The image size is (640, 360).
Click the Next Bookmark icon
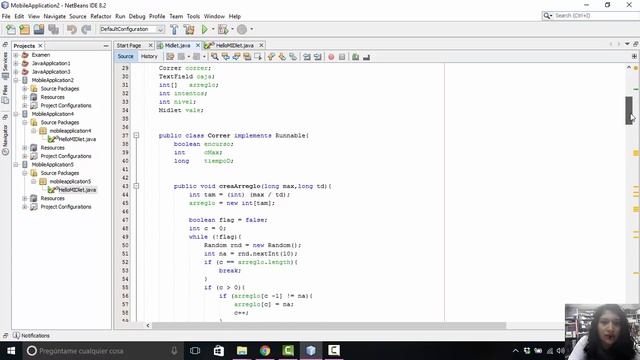pos(282,57)
